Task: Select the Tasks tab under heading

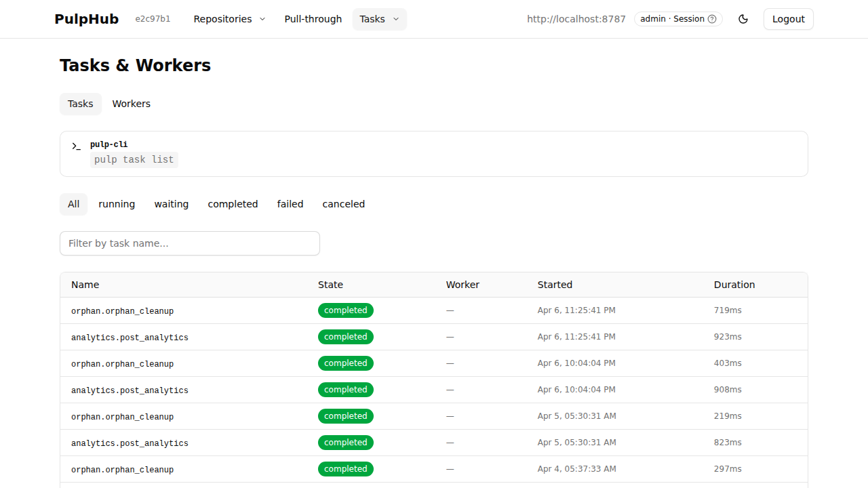Action: click(x=81, y=104)
